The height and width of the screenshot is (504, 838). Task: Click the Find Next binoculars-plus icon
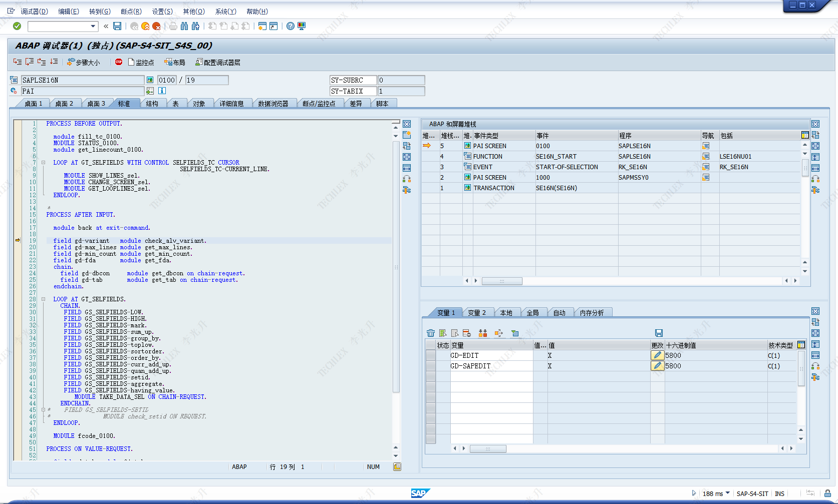coord(195,26)
